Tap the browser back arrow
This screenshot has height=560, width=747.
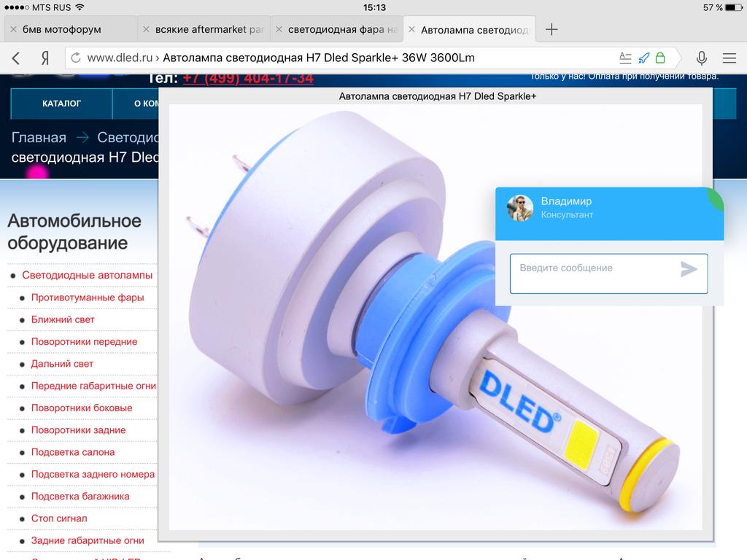click(16, 58)
